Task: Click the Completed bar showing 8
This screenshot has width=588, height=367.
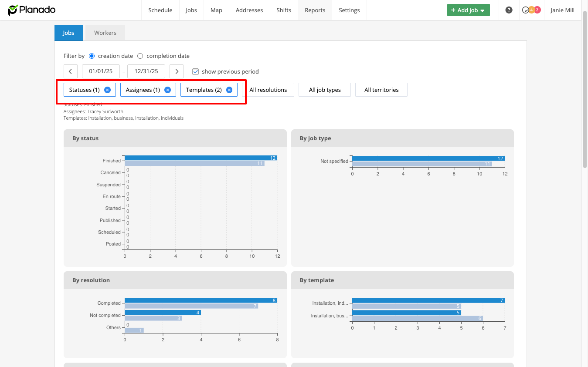Action: tap(201, 300)
